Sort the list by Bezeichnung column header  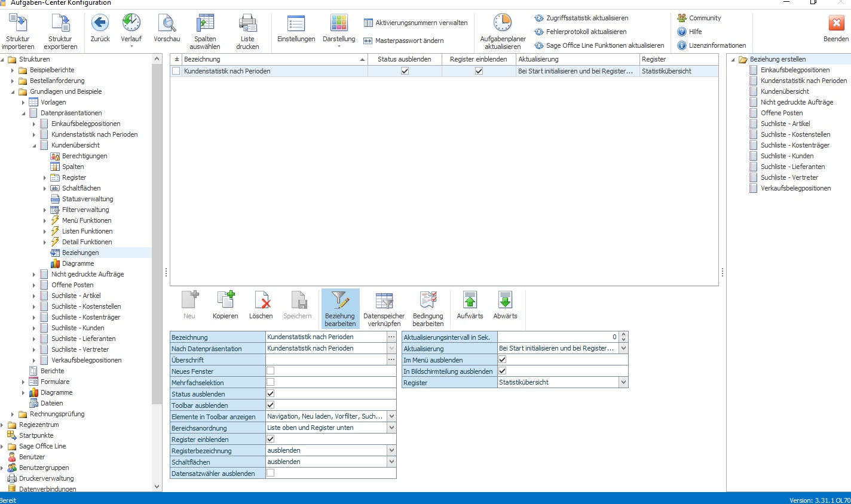pos(274,59)
